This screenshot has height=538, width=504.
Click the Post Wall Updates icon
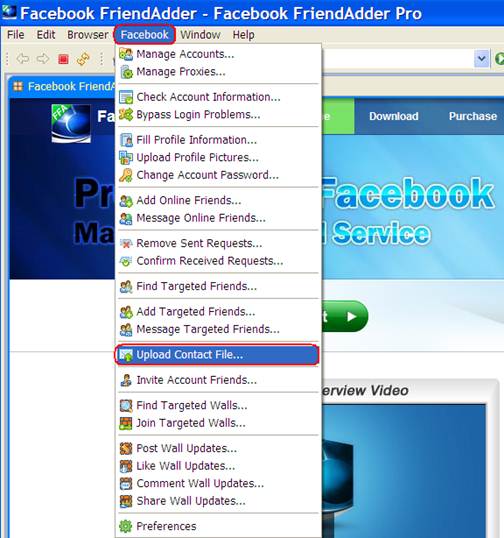(126, 448)
